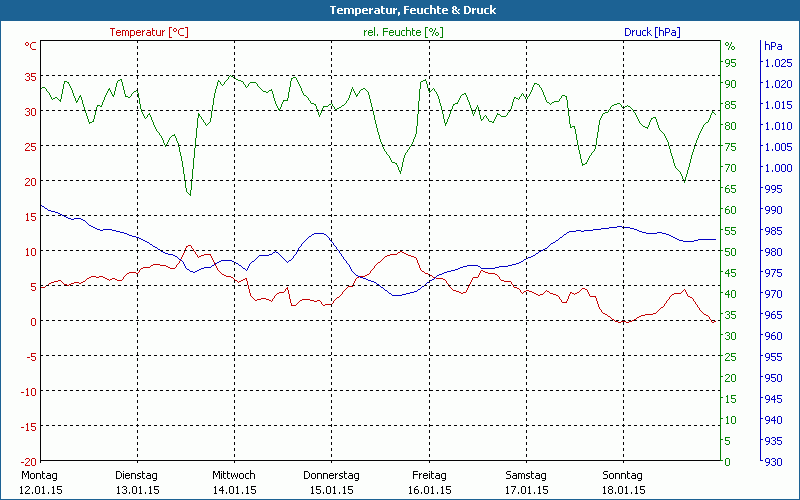Click the chart title Temperatur, Feuchte & Druck
800x500 pixels.
(x=399, y=10)
